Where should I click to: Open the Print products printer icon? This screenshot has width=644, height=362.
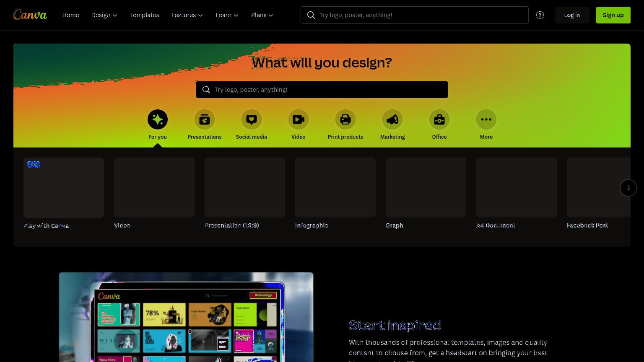(345, 119)
